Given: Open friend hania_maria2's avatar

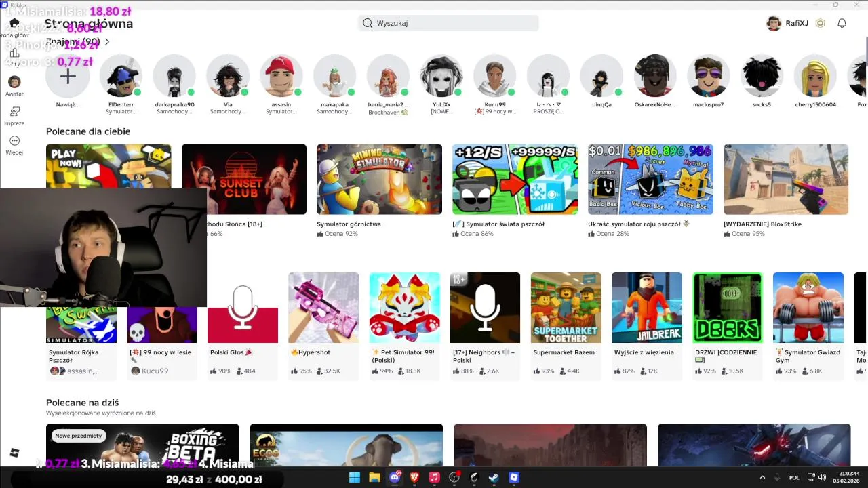Looking at the screenshot, I should [x=388, y=77].
